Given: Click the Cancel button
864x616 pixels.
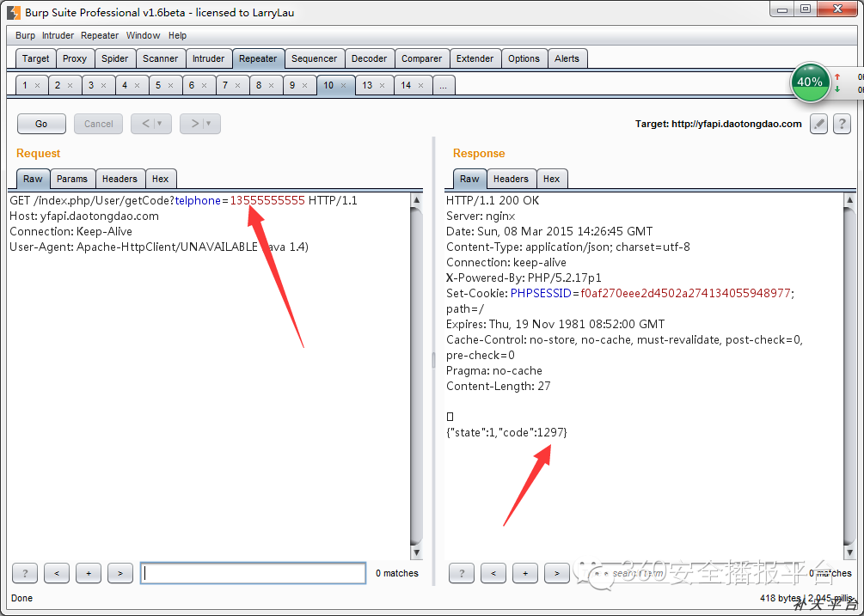Looking at the screenshot, I should (99, 124).
